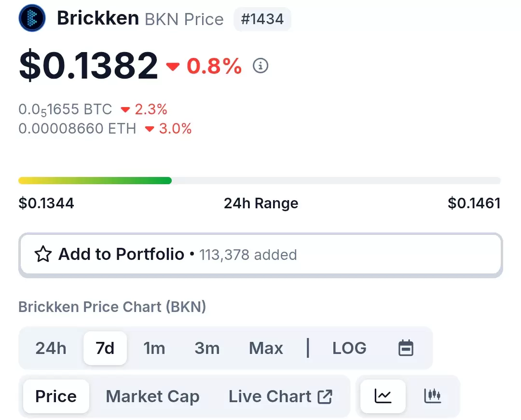521x420 pixels.
Task: Click the external link icon on Live Chart
Action: [325, 396]
